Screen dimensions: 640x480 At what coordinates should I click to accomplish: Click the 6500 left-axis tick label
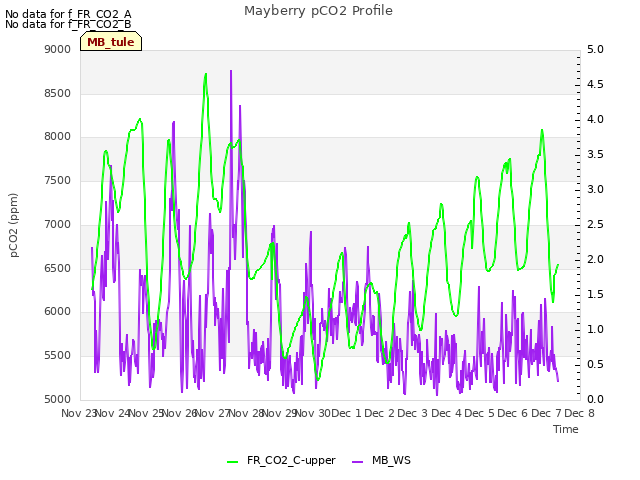(x=58, y=269)
